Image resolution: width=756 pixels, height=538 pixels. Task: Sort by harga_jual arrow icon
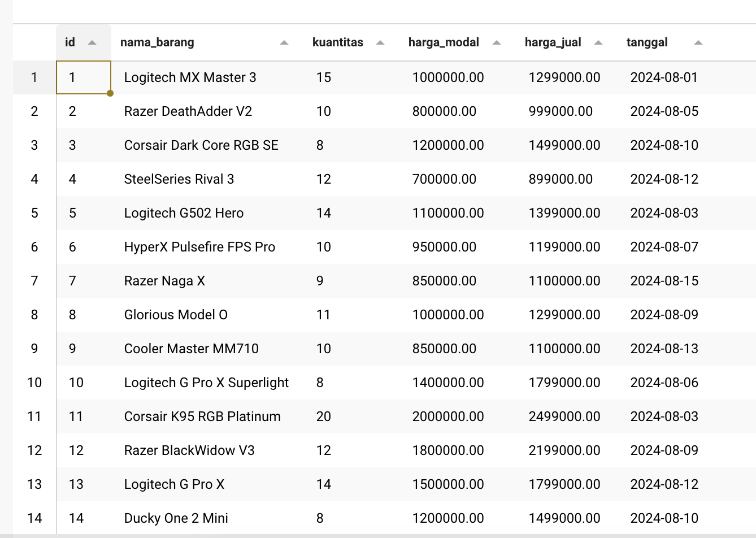click(x=598, y=43)
